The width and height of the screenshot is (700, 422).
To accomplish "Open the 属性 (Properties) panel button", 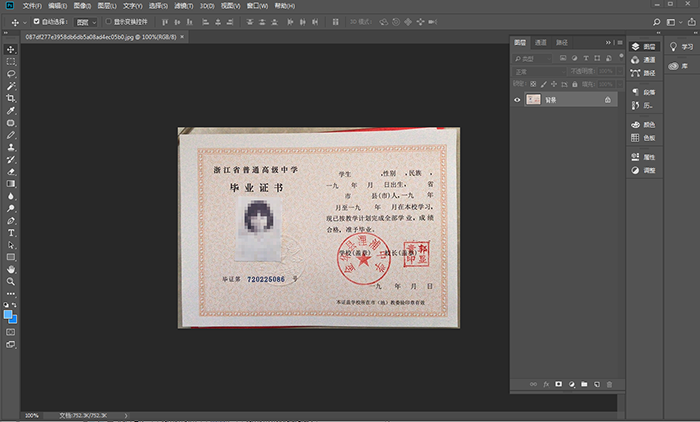I will [644, 157].
